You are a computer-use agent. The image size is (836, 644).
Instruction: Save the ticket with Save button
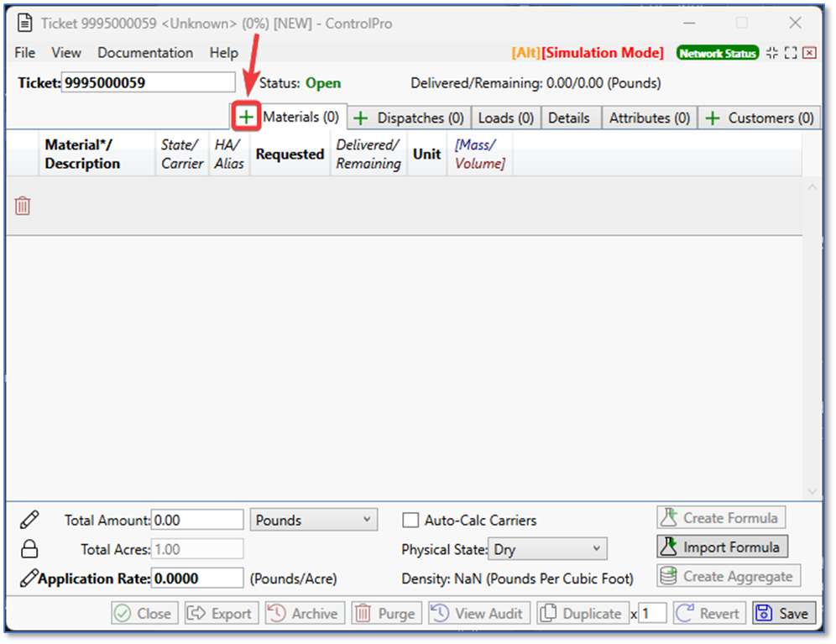click(784, 614)
